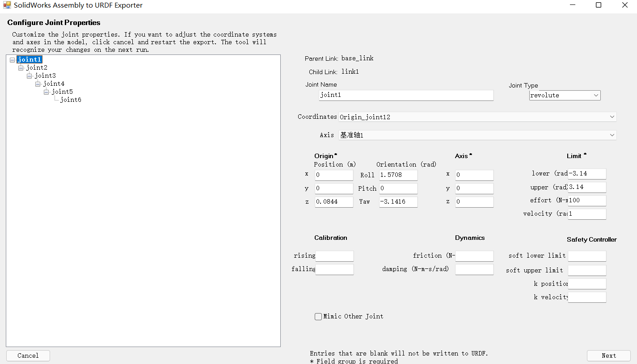Click the Axis x input field

coord(474,175)
